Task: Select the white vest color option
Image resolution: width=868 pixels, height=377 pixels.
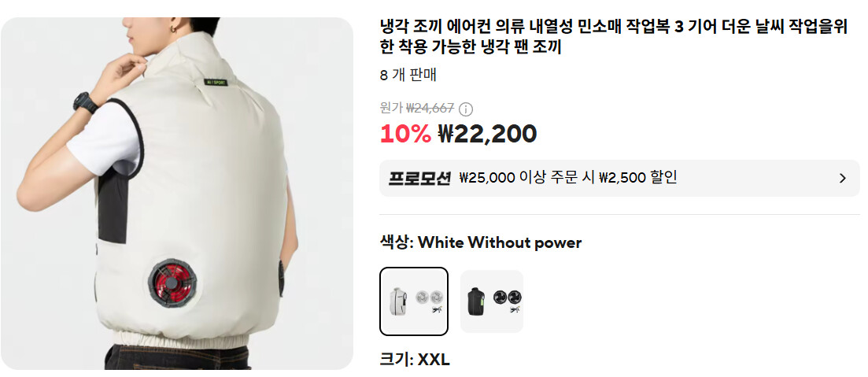Action: click(x=413, y=301)
